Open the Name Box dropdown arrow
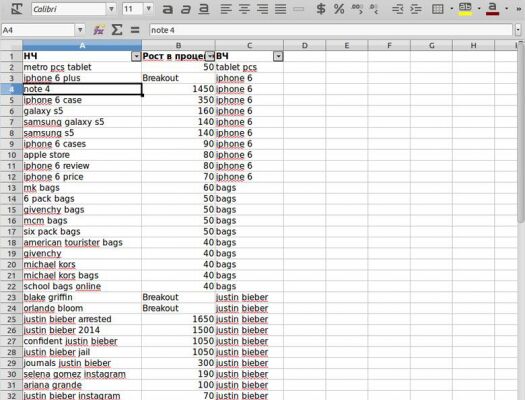Image resolution: width=525 pixels, height=400 pixels. [x=80, y=30]
